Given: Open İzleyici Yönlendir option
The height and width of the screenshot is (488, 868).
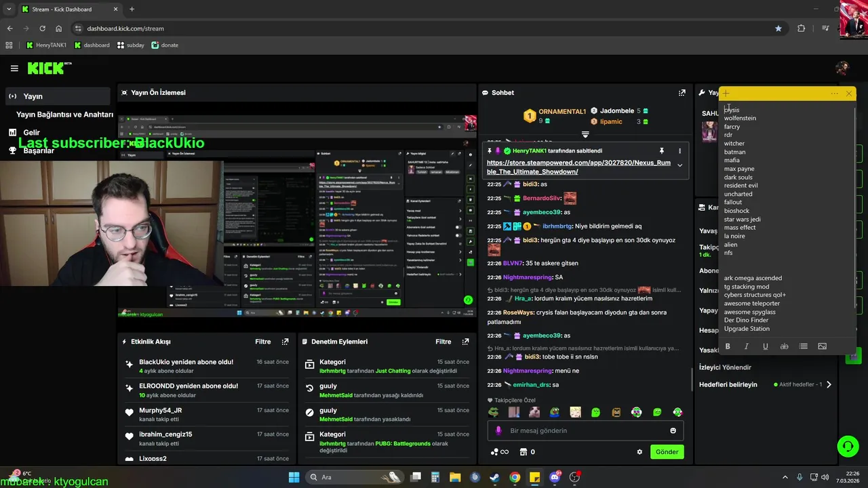Looking at the screenshot, I should pyautogui.click(x=725, y=367).
